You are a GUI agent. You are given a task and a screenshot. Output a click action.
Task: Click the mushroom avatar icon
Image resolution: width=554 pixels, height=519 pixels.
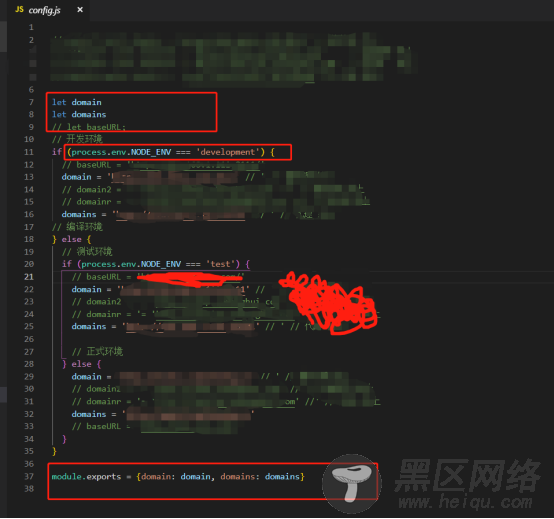pyautogui.click(x=351, y=484)
